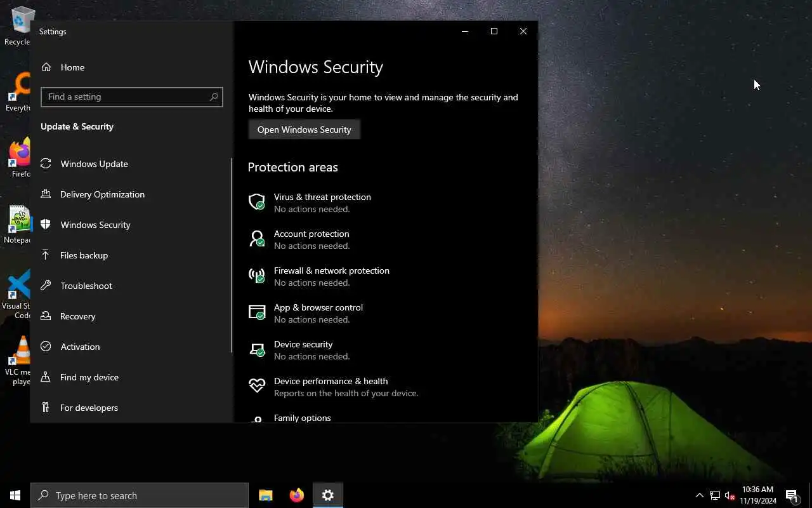Image resolution: width=812 pixels, height=508 pixels.
Task: Click the Files backup arrow icon
Action: [46, 255]
